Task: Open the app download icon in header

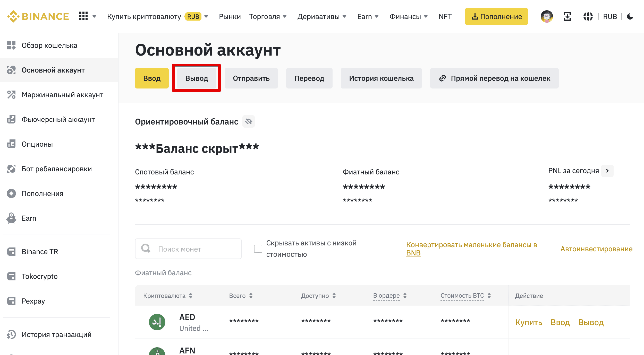Action: [x=567, y=16]
